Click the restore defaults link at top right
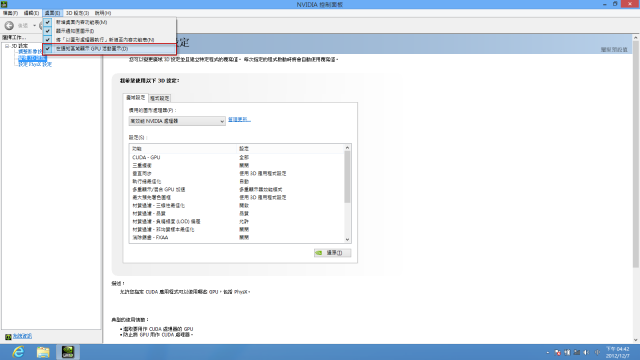 [614, 49]
